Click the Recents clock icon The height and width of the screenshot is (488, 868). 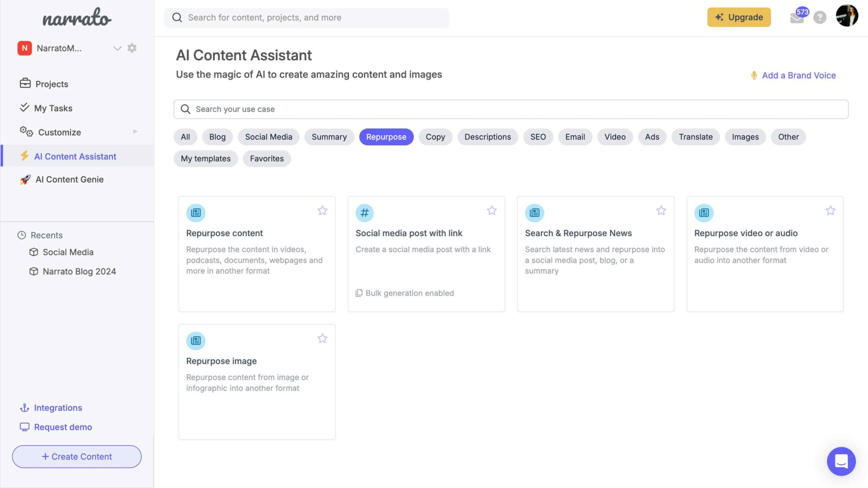(22, 235)
